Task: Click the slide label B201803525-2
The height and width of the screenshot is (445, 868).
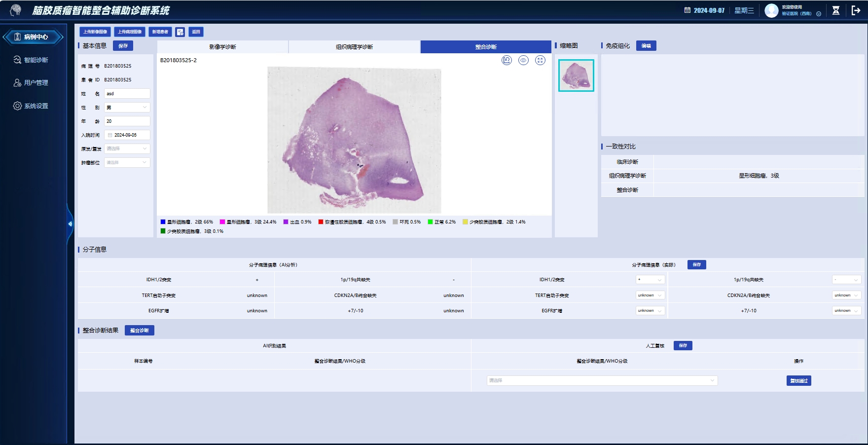Action: coord(179,60)
